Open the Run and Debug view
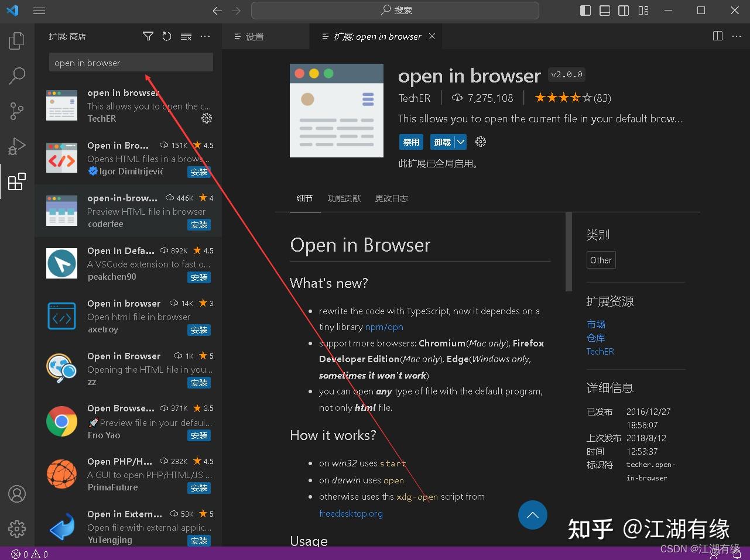The image size is (750, 560). [16, 146]
